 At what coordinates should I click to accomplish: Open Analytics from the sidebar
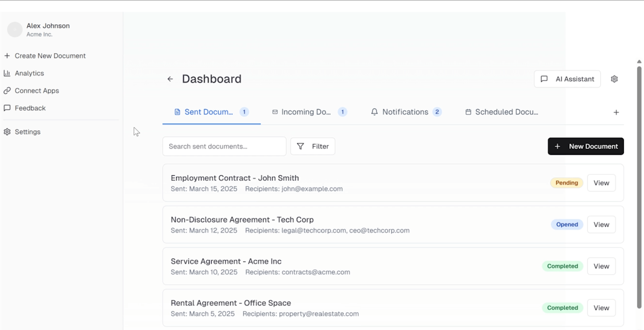click(29, 73)
